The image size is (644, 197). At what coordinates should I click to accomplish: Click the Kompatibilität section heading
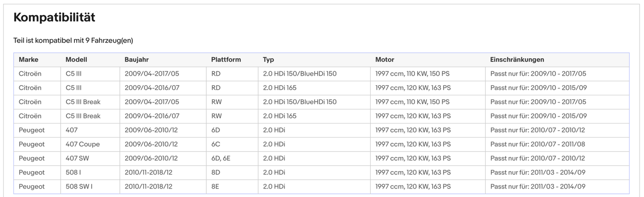tap(54, 18)
